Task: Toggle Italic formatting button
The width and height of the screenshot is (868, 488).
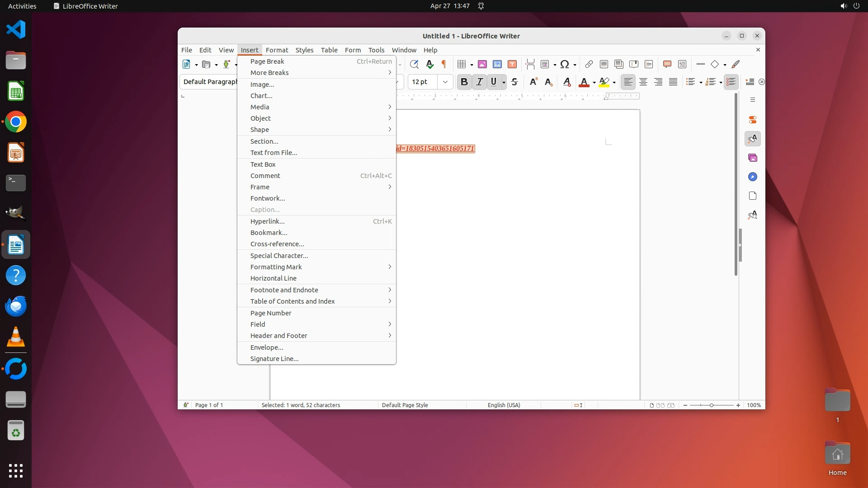Action: click(x=479, y=82)
